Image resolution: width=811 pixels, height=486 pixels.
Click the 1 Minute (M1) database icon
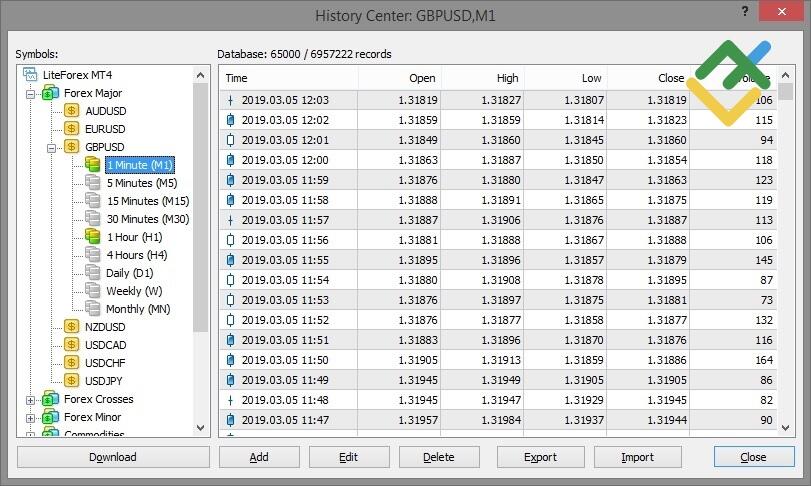(x=93, y=164)
